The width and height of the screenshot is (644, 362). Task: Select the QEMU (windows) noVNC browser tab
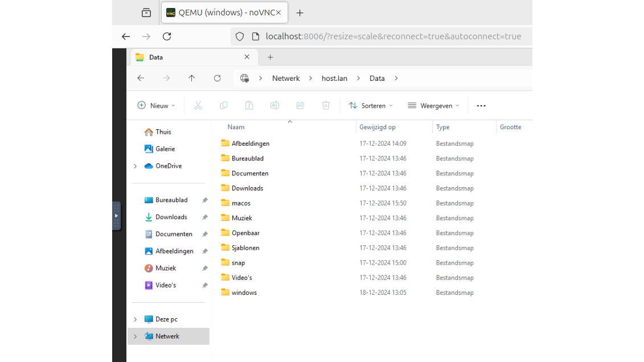click(225, 13)
